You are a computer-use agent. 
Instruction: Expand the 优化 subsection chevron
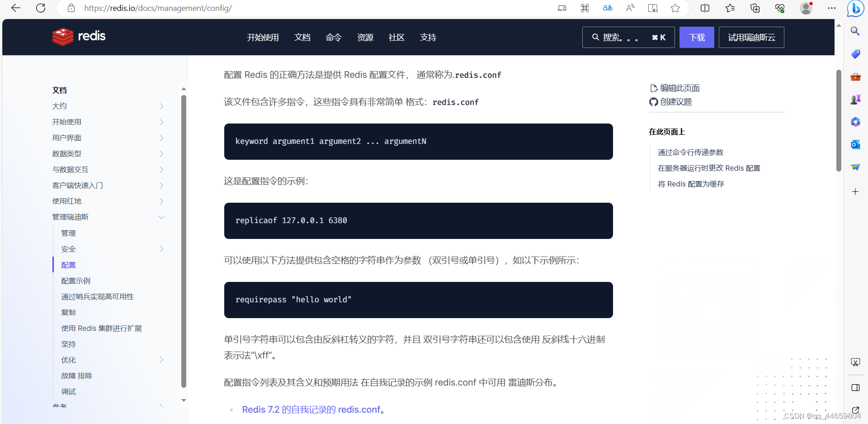161,360
